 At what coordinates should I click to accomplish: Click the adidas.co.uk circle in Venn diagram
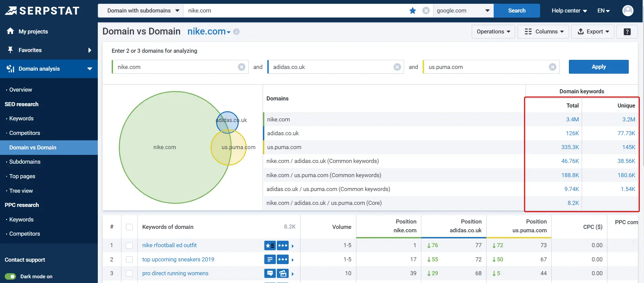(x=227, y=122)
